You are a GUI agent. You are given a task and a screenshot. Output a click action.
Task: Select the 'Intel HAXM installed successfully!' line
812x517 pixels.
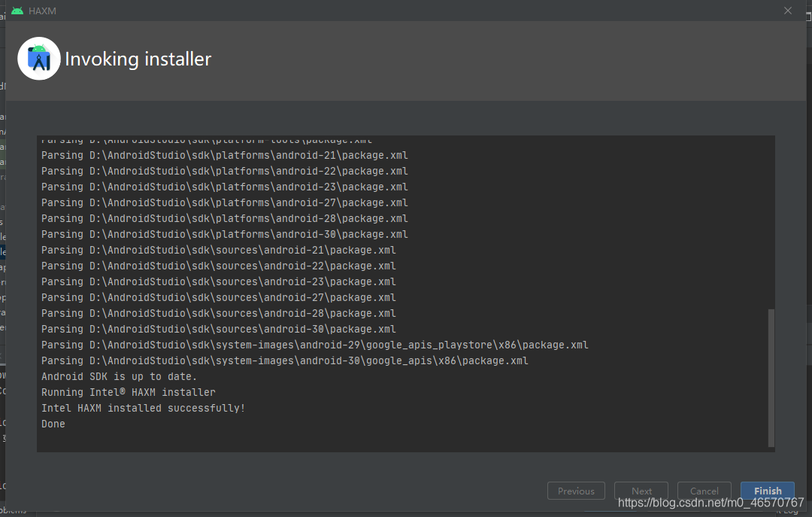coord(143,408)
